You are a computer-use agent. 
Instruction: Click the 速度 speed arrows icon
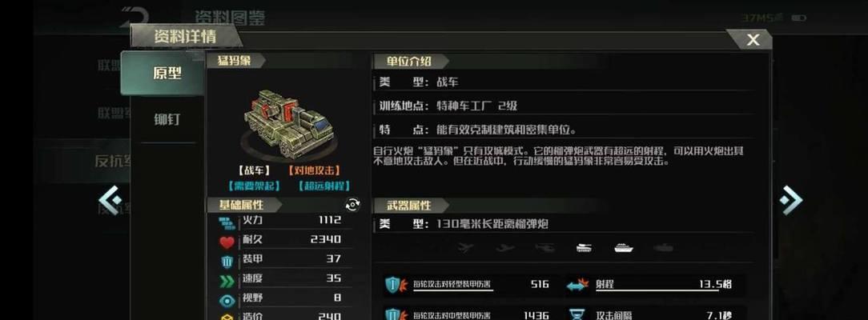[227, 281]
